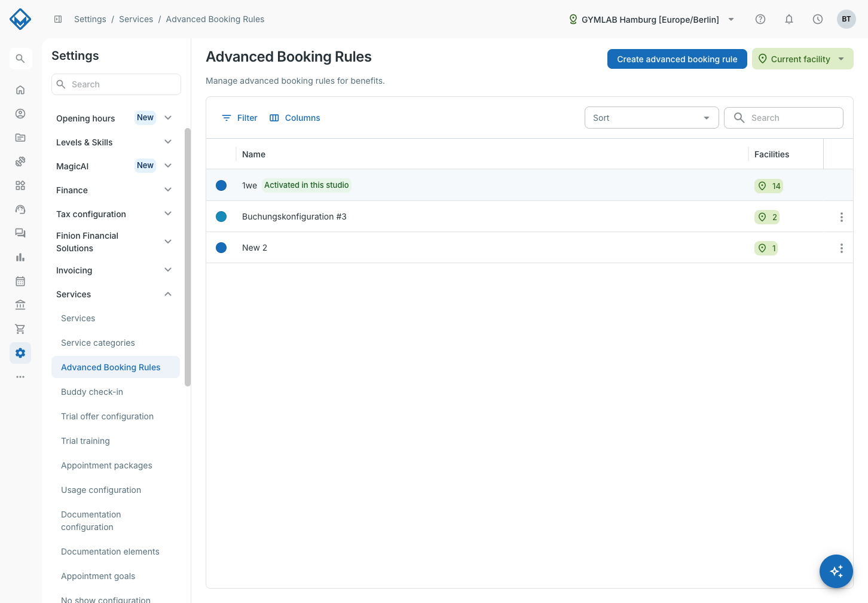Open global search in left rail

(x=20, y=59)
